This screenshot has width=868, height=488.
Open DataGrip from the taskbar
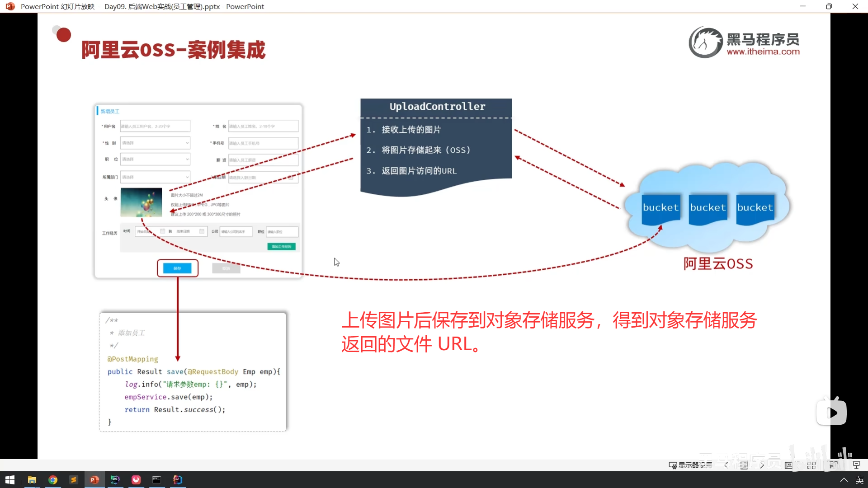pyautogui.click(x=115, y=479)
